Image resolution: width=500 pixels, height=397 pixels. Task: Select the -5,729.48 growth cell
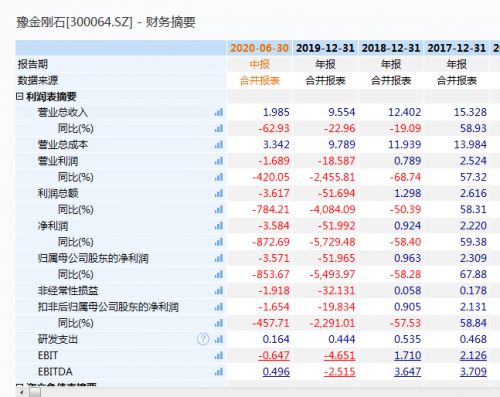pos(332,242)
